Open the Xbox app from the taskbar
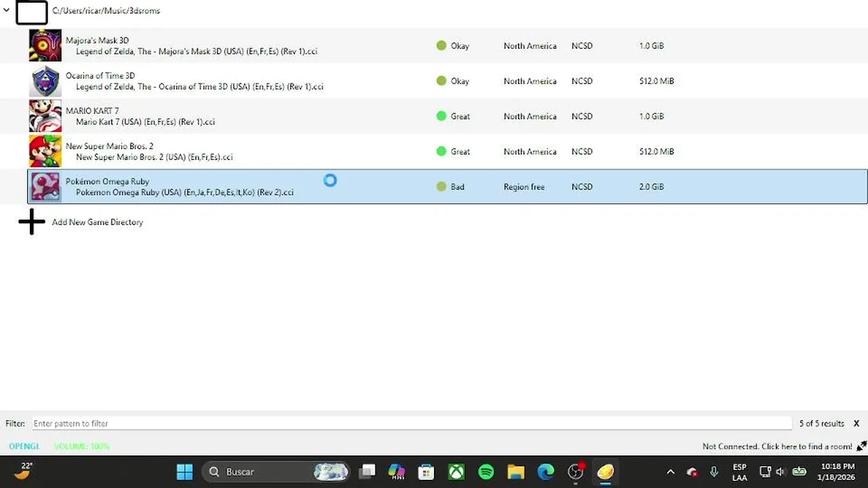Viewport: 868px width, 488px height. pos(456,472)
